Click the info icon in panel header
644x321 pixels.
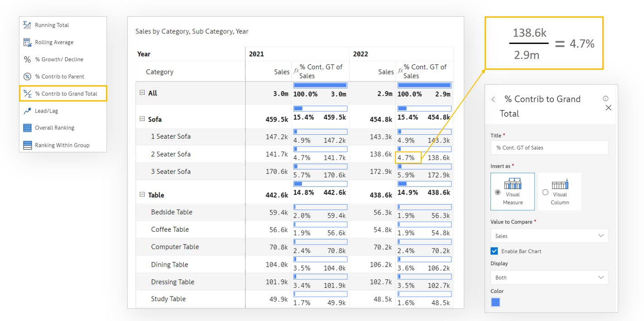point(606,98)
